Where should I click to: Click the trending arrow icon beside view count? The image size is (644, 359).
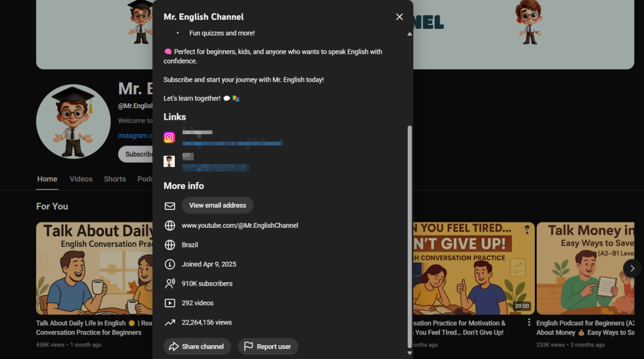[x=170, y=323]
